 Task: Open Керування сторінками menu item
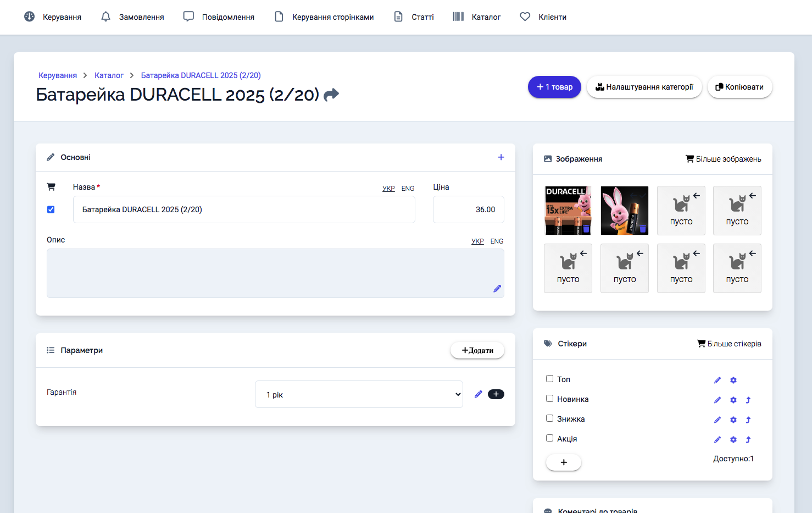point(324,17)
